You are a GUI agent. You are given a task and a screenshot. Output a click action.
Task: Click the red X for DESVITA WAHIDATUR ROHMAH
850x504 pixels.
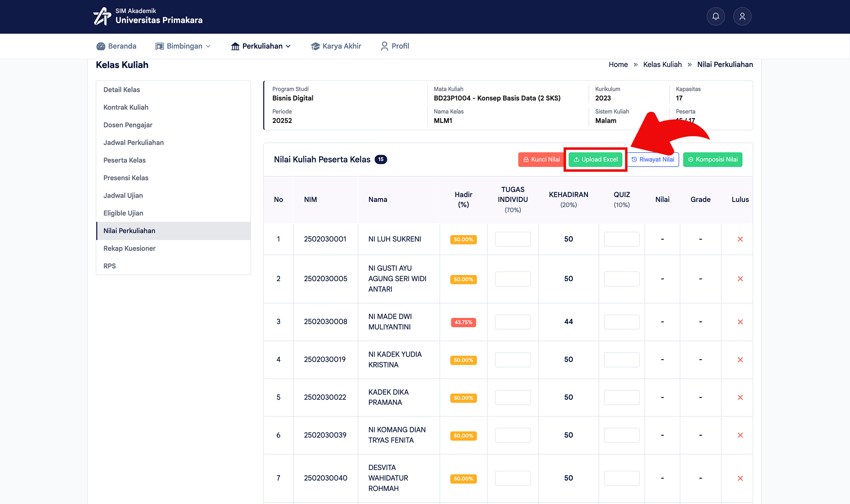click(x=740, y=478)
